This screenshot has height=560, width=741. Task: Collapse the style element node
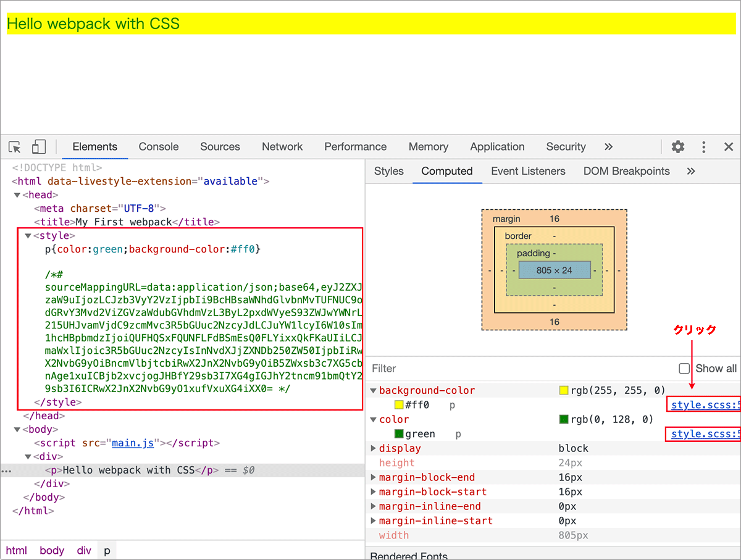[28, 236]
